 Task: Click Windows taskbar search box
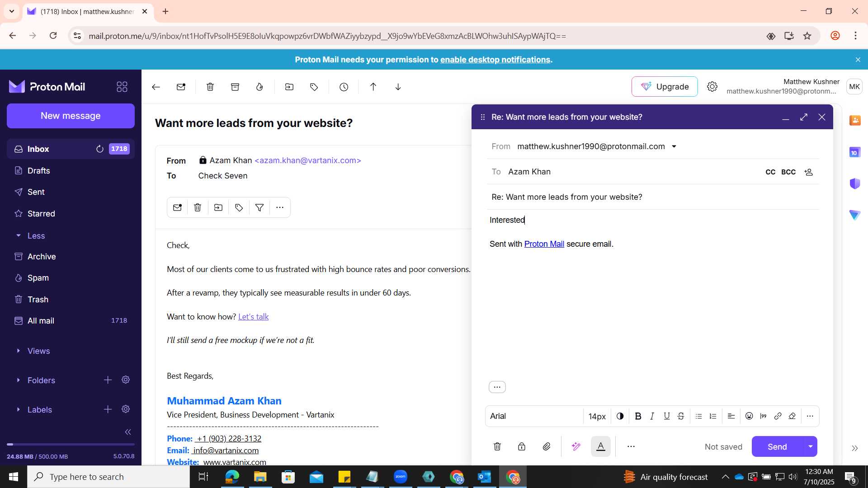pos(108,477)
